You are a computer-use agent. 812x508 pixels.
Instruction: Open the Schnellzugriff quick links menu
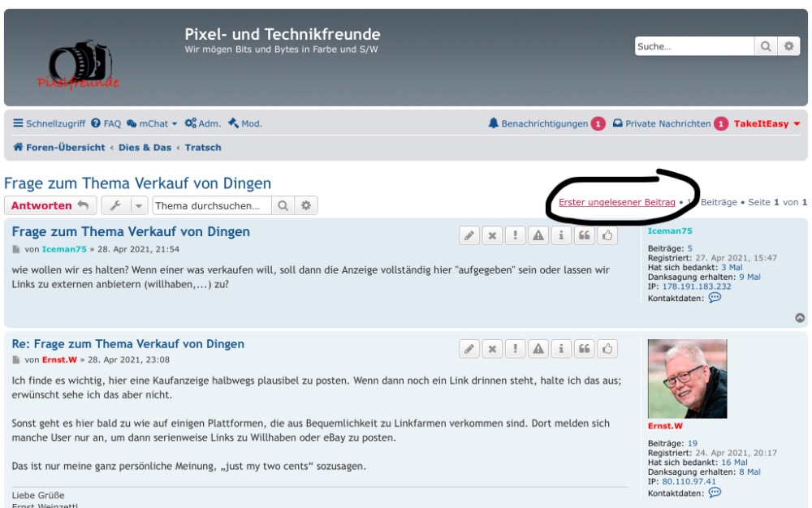[50, 123]
